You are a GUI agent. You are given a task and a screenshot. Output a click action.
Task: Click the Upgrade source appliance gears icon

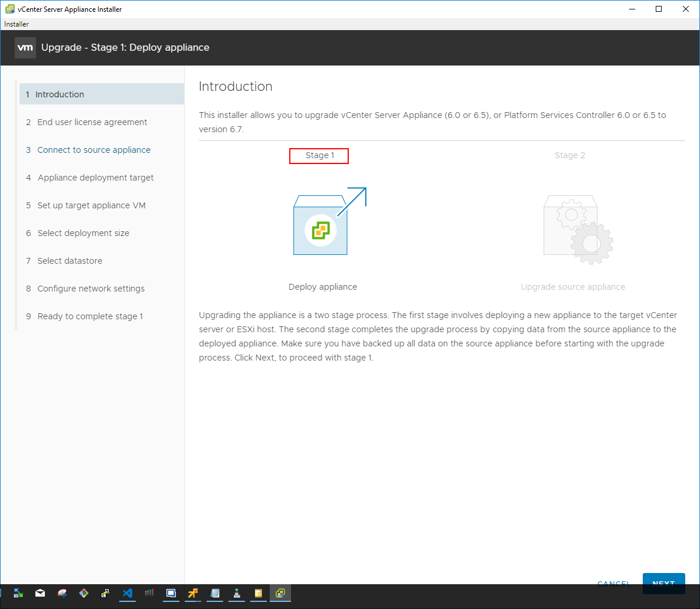pos(578,230)
